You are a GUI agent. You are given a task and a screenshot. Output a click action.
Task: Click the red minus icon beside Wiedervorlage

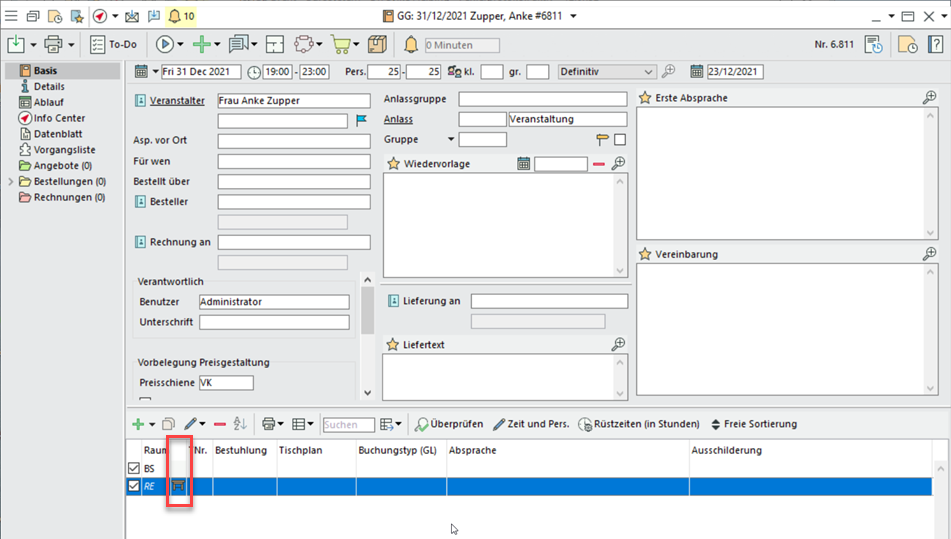tap(599, 164)
